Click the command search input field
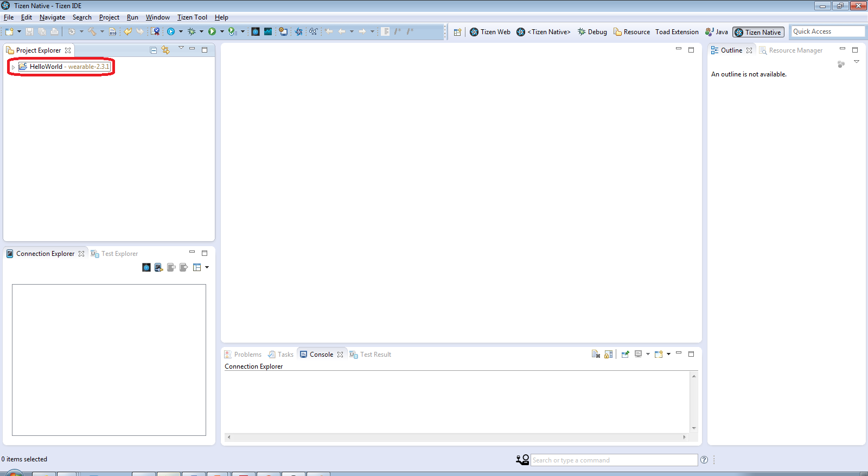Screen dimensions: 868x476 tap(614, 460)
